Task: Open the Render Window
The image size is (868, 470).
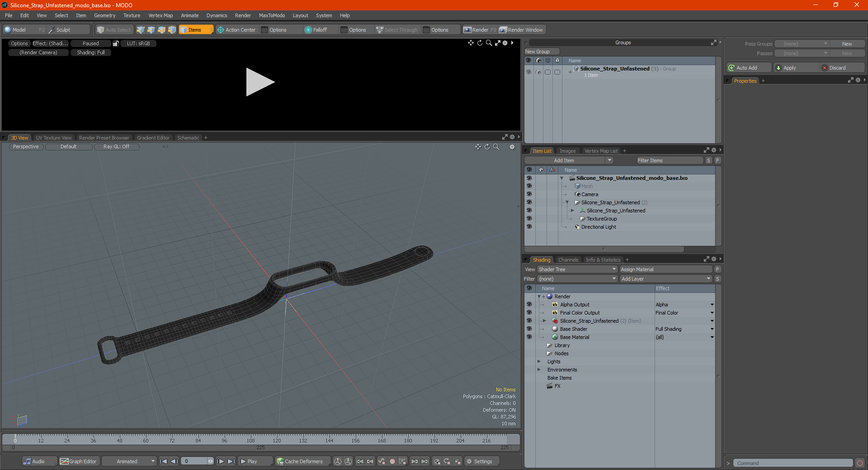Action: tap(522, 30)
